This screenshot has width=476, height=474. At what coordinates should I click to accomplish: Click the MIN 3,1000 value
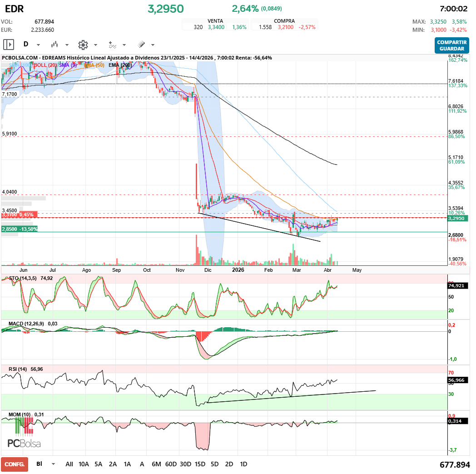(x=439, y=30)
